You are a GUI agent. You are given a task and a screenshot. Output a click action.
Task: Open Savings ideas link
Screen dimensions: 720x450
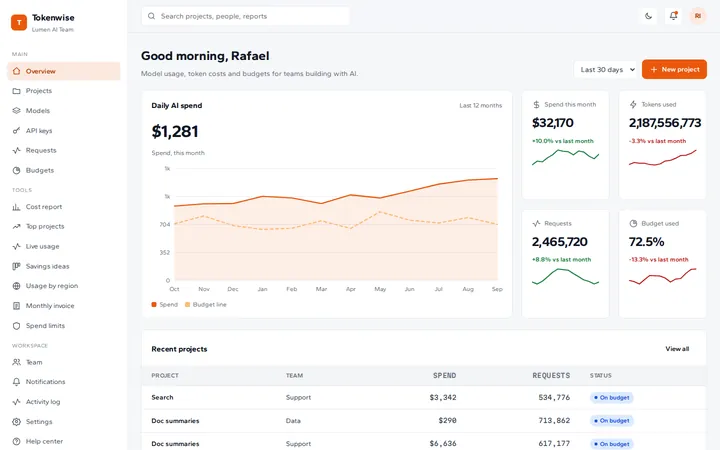[64, 266]
